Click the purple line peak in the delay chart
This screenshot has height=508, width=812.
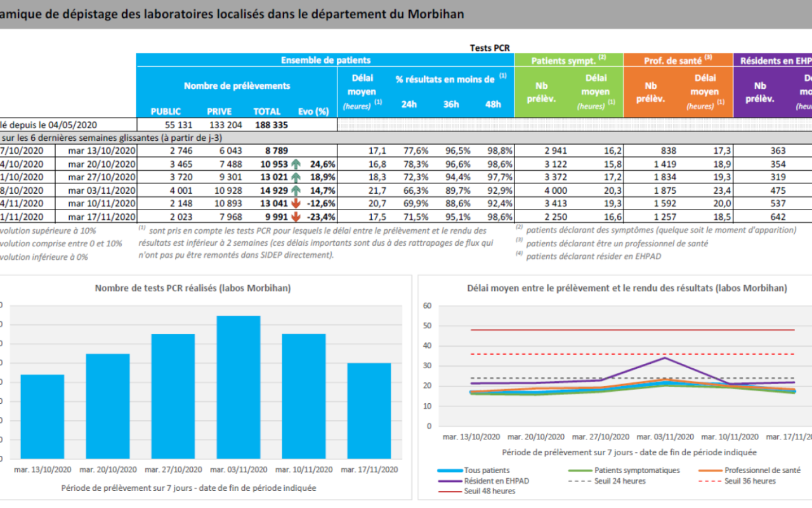[x=664, y=358]
